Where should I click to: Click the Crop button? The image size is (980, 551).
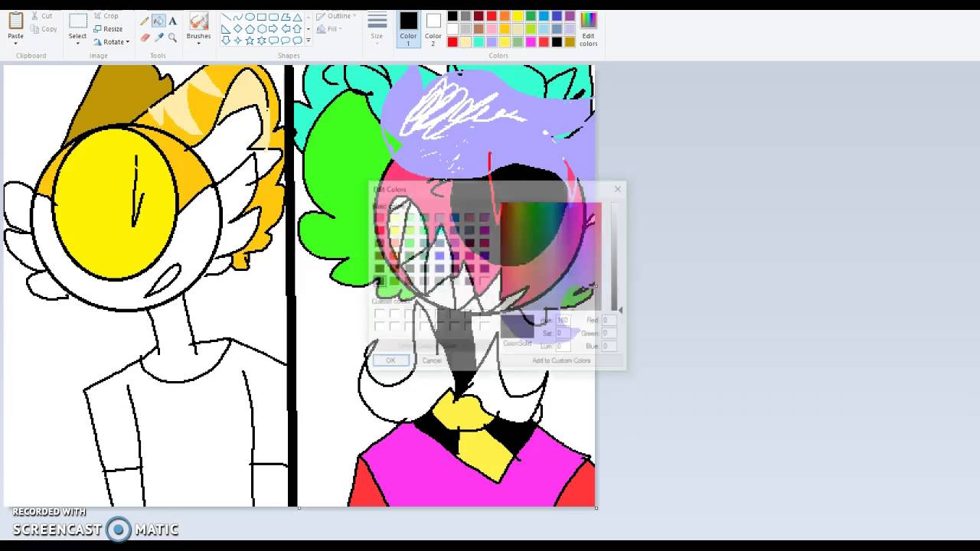pos(106,16)
